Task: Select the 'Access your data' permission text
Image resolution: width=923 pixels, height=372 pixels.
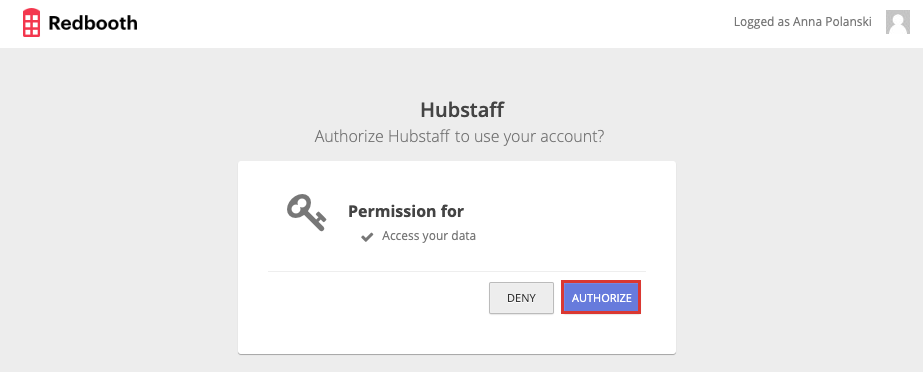Action: click(429, 236)
